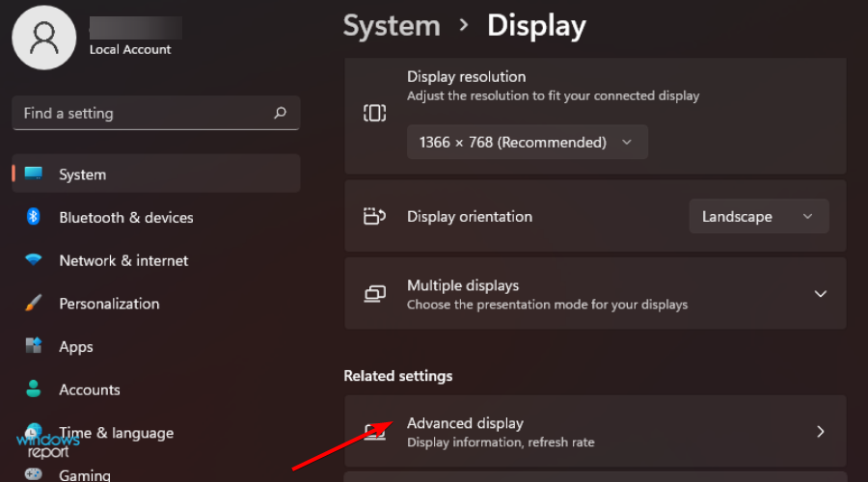868x482 pixels.
Task: Click the Advanced display chevron arrow
Action: pyautogui.click(x=821, y=431)
